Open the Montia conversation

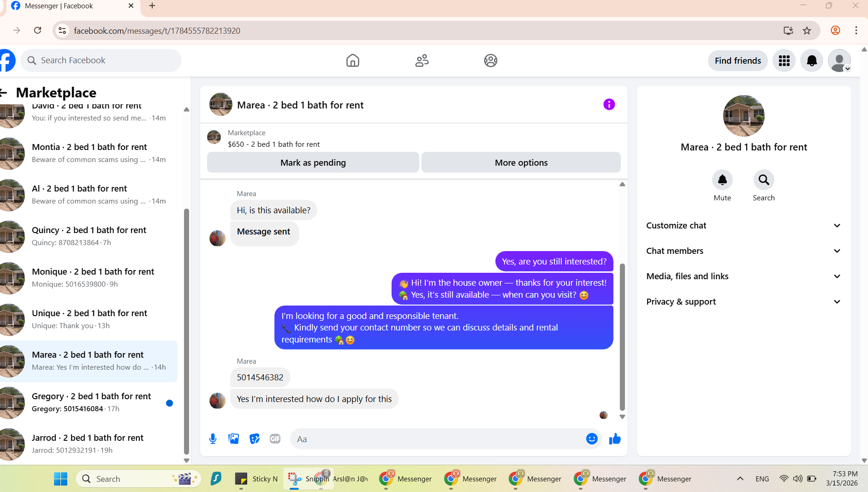pyautogui.click(x=89, y=153)
